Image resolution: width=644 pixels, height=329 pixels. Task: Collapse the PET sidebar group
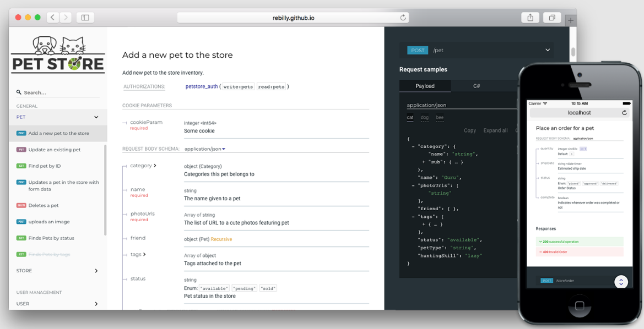(96, 117)
